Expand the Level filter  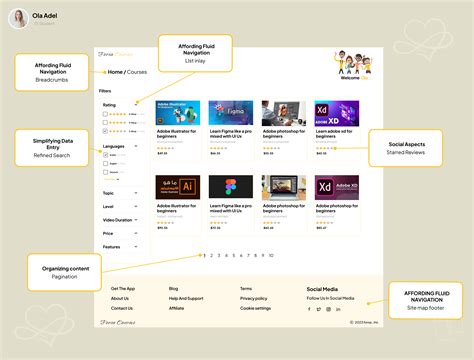point(136,207)
